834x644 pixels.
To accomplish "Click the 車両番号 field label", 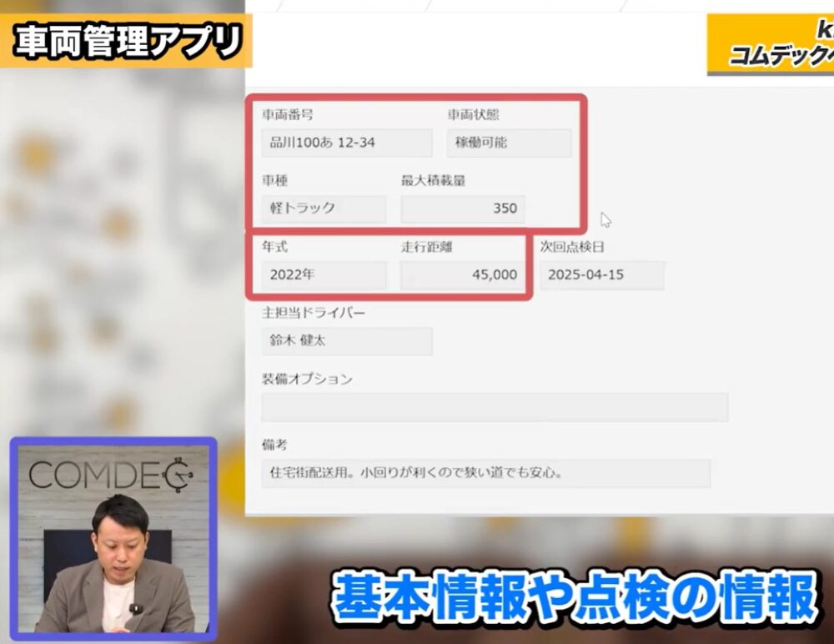I will 288,115.
